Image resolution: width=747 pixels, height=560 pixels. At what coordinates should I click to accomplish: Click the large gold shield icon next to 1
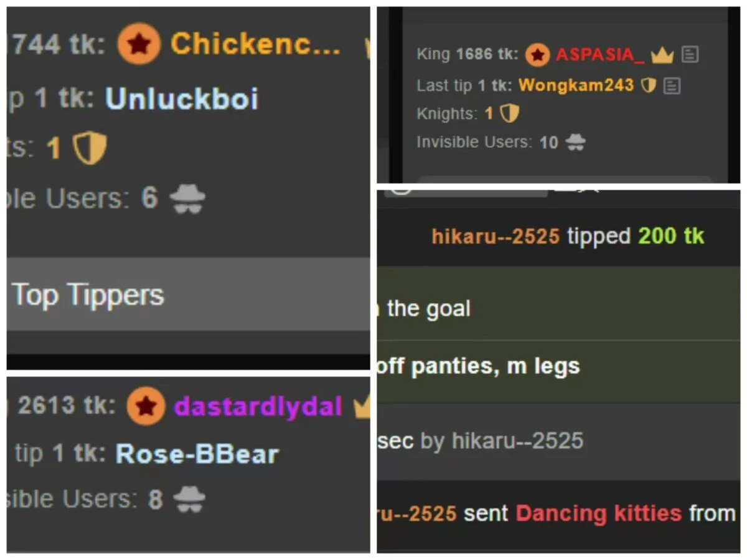pyautogui.click(x=90, y=149)
